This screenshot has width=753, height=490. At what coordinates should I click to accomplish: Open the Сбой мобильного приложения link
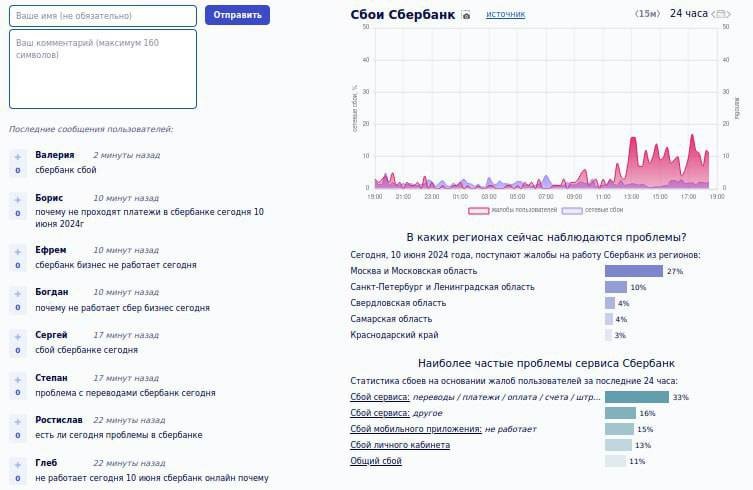416,429
